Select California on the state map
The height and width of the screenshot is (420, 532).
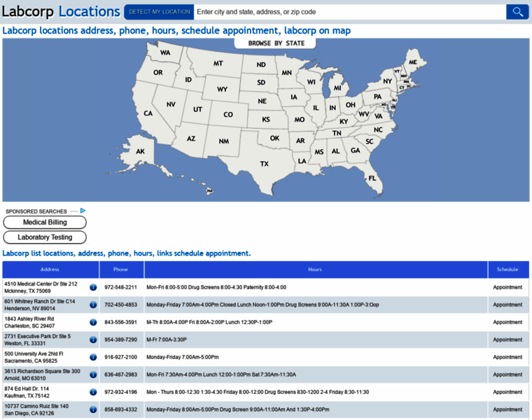pos(148,113)
